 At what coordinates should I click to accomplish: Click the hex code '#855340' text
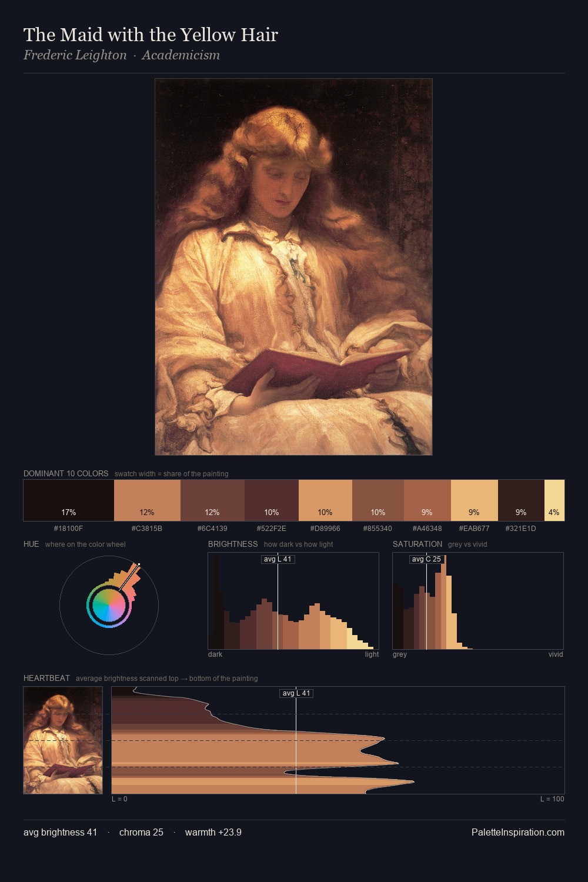378,529
